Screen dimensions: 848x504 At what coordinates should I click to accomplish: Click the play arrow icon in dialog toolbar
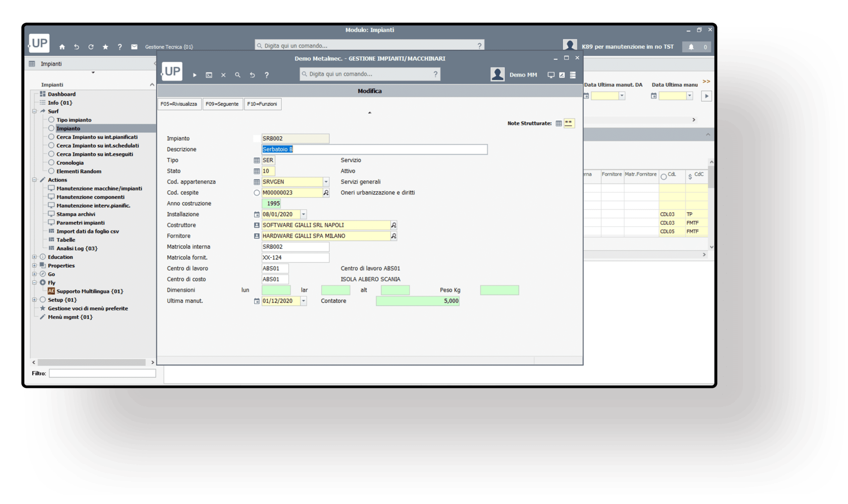click(x=195, y=75)
